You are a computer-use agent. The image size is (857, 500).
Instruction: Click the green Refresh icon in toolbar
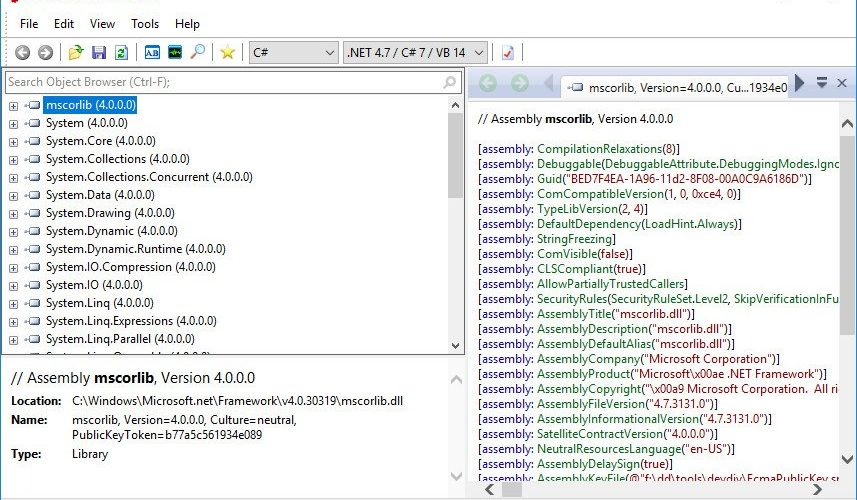click(x=121, y=52)
